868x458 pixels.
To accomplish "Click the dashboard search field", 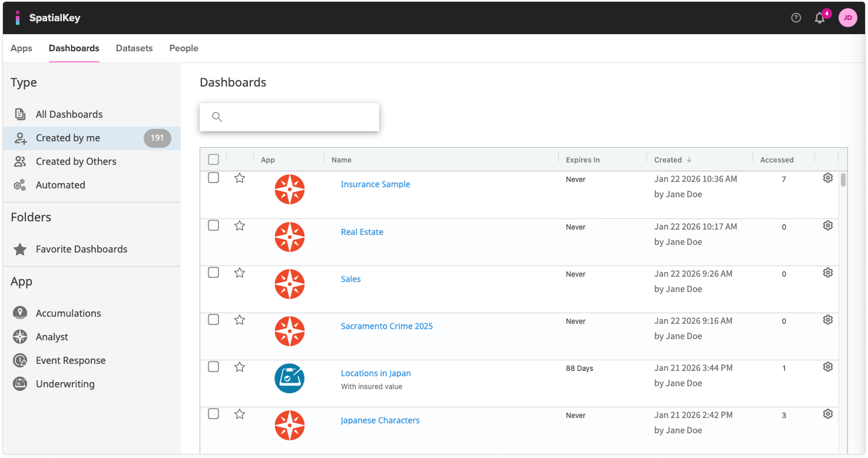I will (x=297, y=117).
